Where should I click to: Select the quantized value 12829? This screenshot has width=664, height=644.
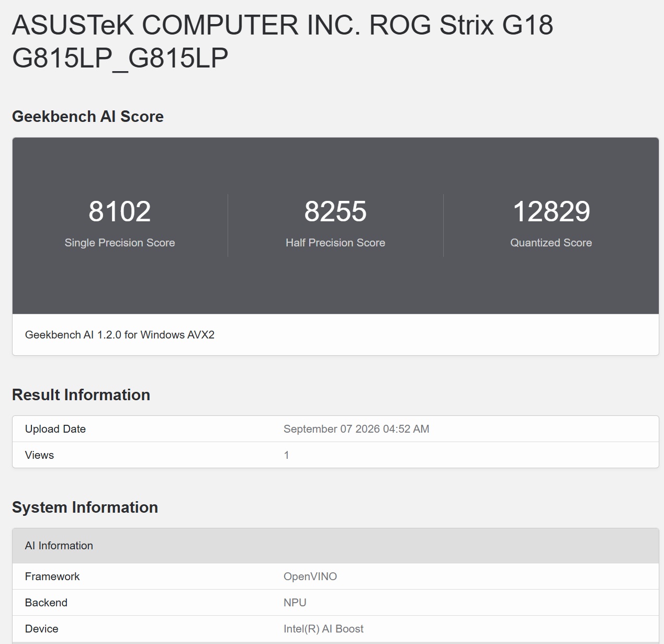[552, 211]
